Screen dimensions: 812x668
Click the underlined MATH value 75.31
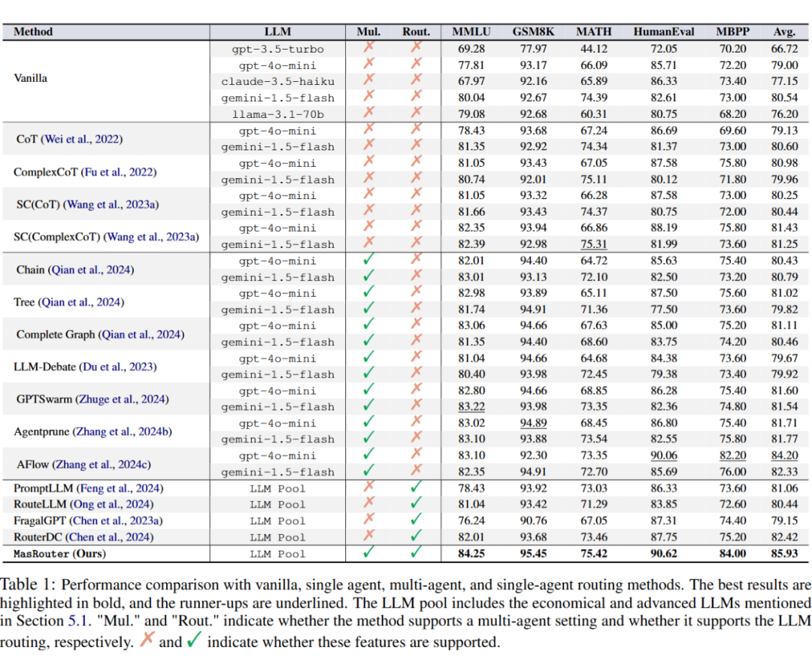click(594, 243)
